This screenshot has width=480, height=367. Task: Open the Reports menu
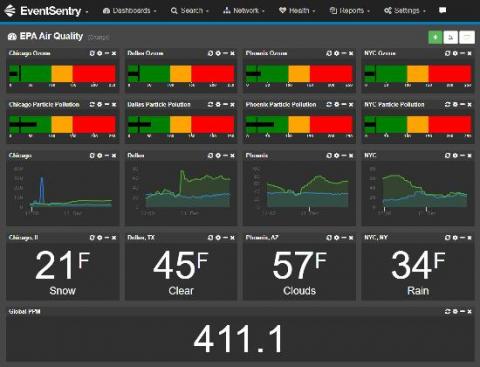[350, 11]
